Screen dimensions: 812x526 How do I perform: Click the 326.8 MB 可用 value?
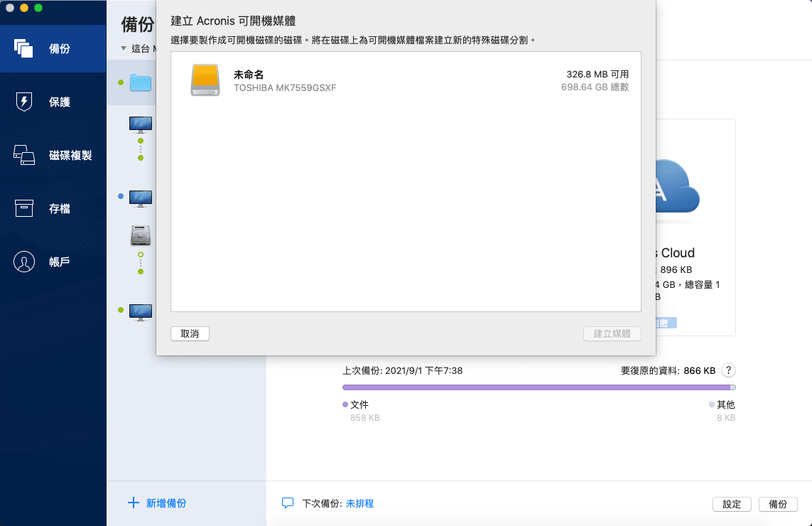597,74
